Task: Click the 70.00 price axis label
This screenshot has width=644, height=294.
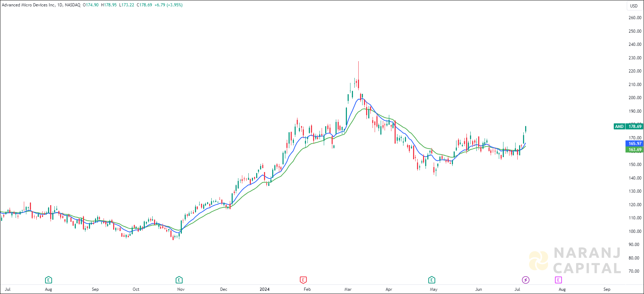Action: click(x=635, y=271)
